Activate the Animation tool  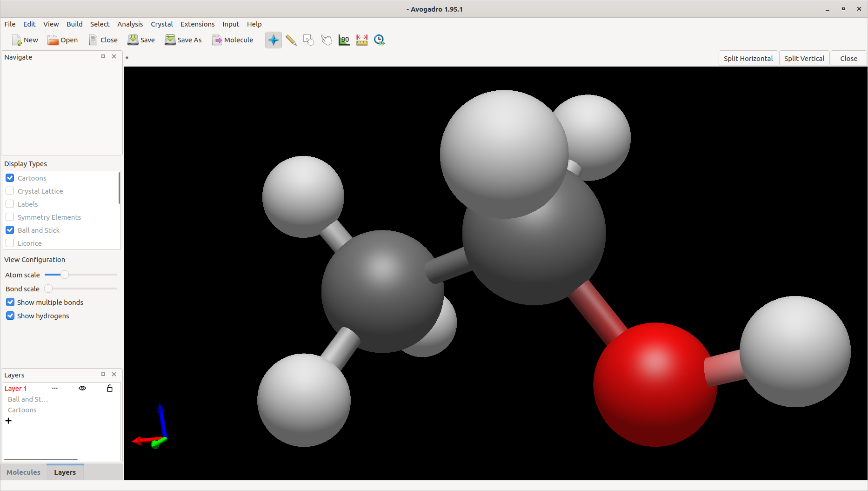(x=379, y=40)
